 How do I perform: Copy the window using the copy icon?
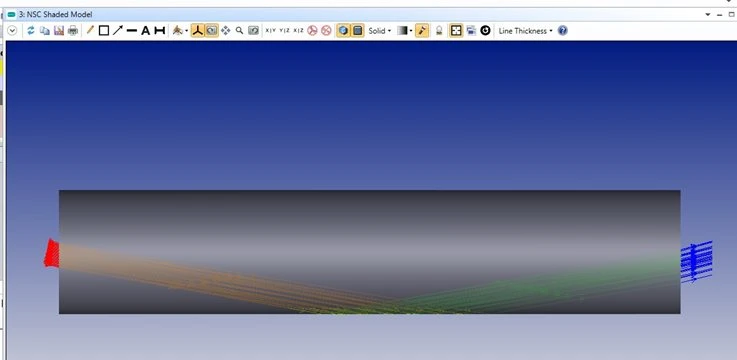[x=45, y=31]
